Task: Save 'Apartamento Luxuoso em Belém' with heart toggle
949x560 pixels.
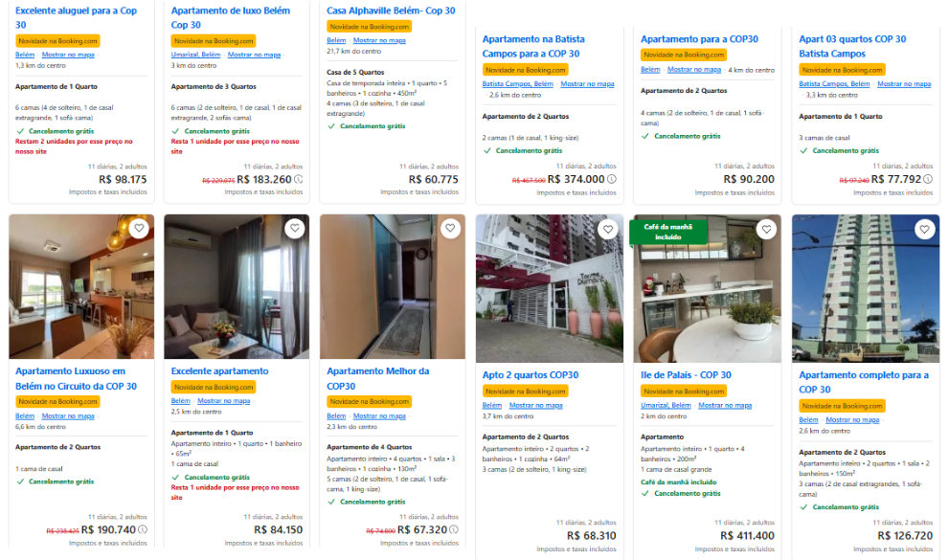Action: tap(138, 229)
